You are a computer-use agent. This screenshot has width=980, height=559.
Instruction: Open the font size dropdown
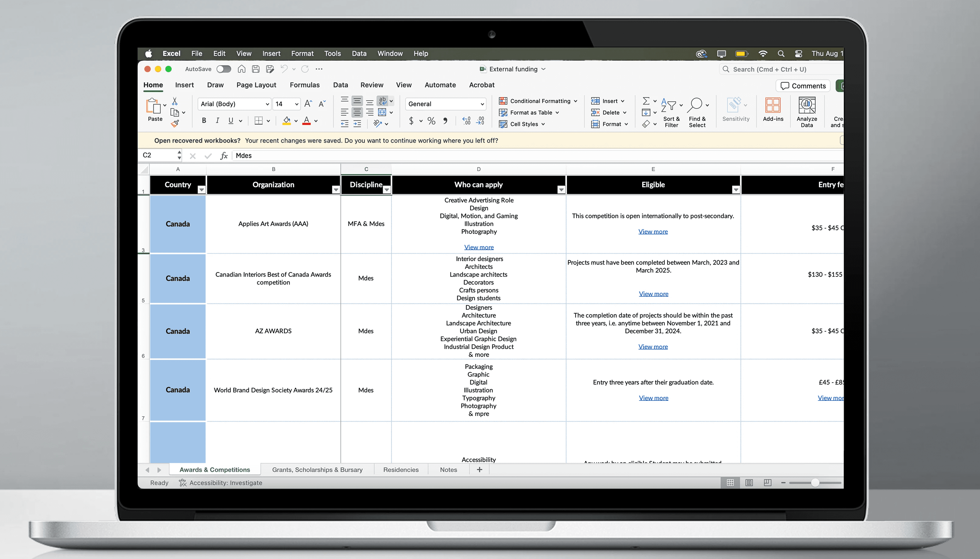pos(297,104)
